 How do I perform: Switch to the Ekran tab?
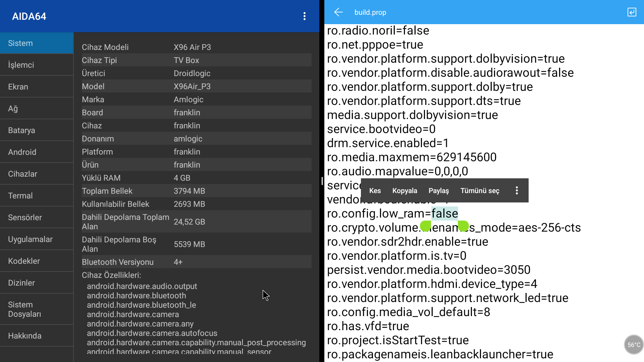(x=37, y=87)
